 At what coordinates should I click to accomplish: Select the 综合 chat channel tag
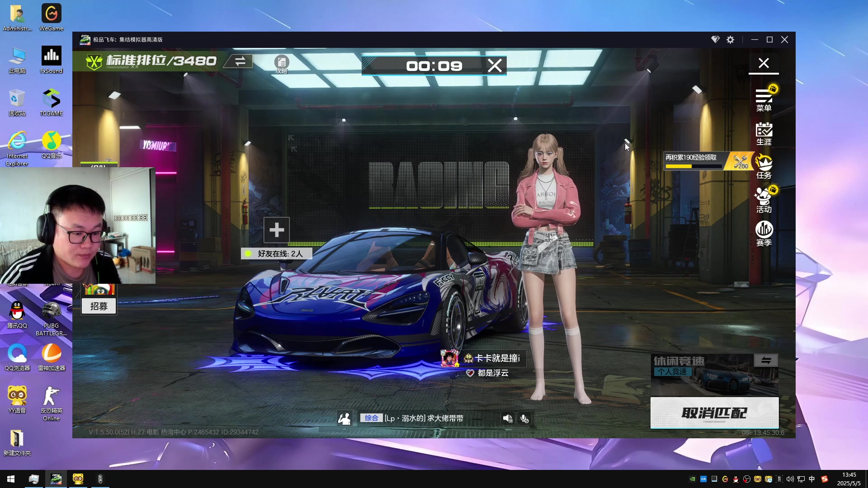tap(371, 418)
